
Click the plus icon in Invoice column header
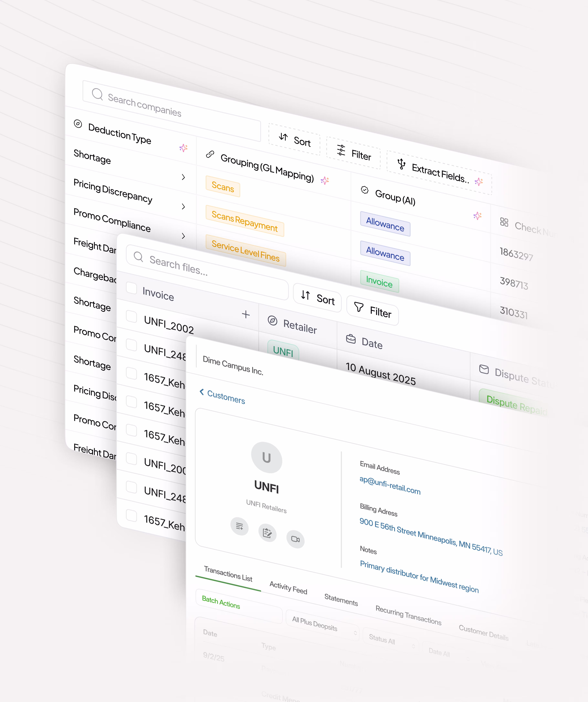(246, 314)
